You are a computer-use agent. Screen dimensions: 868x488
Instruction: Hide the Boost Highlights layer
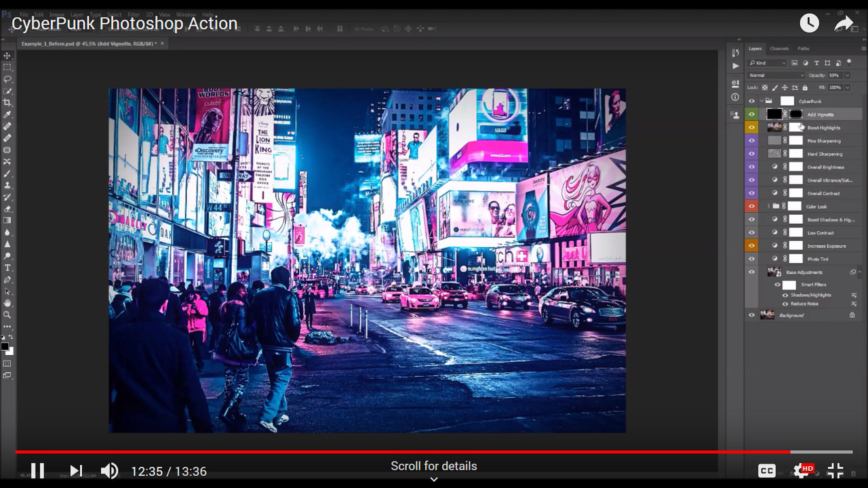pyautogui.click(x=751, y=127)
